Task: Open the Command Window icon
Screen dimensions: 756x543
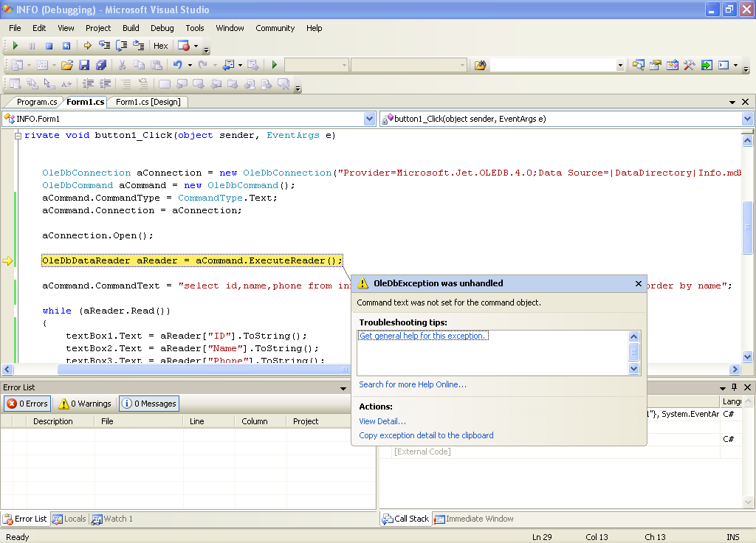Action: (724, 65)
